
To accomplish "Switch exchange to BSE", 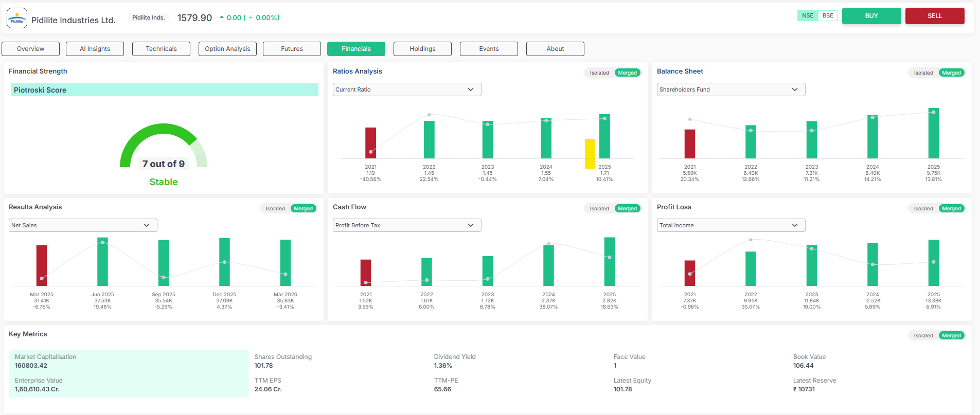I will [828, 16].
